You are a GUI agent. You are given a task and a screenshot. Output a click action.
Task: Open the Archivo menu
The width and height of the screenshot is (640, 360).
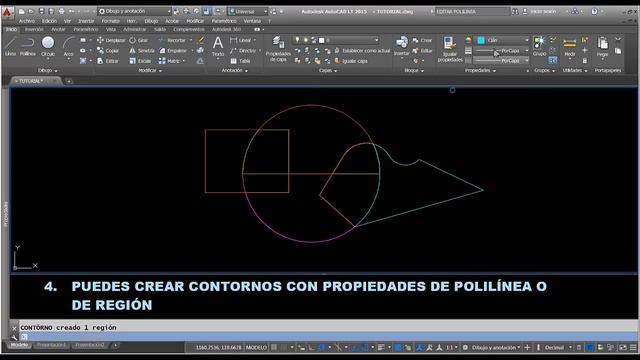(27, 21)
